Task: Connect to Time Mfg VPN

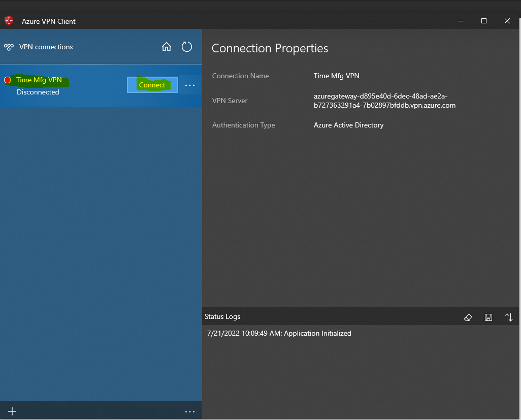Action: (152, 85)
